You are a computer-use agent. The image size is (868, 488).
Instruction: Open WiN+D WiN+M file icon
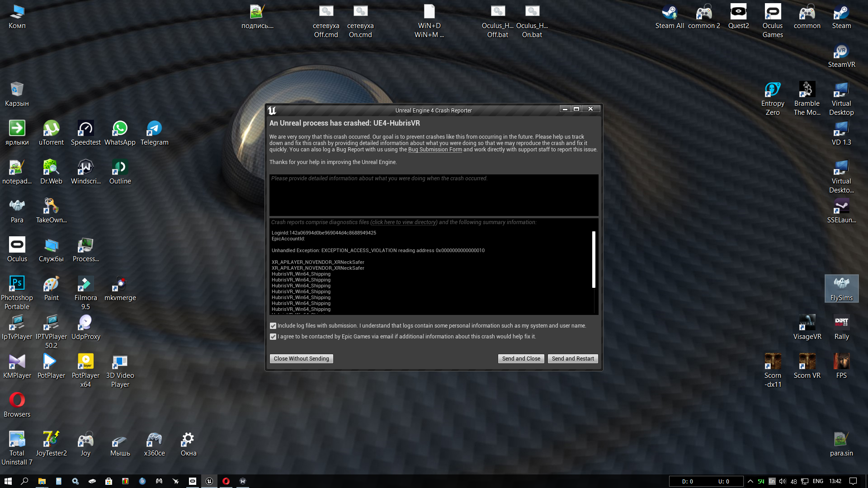[429, 21]
